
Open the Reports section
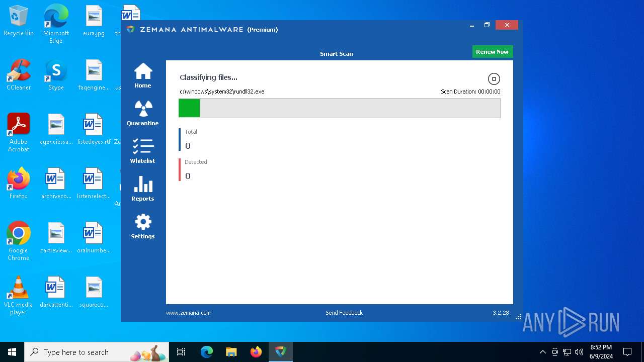[143, 189]
